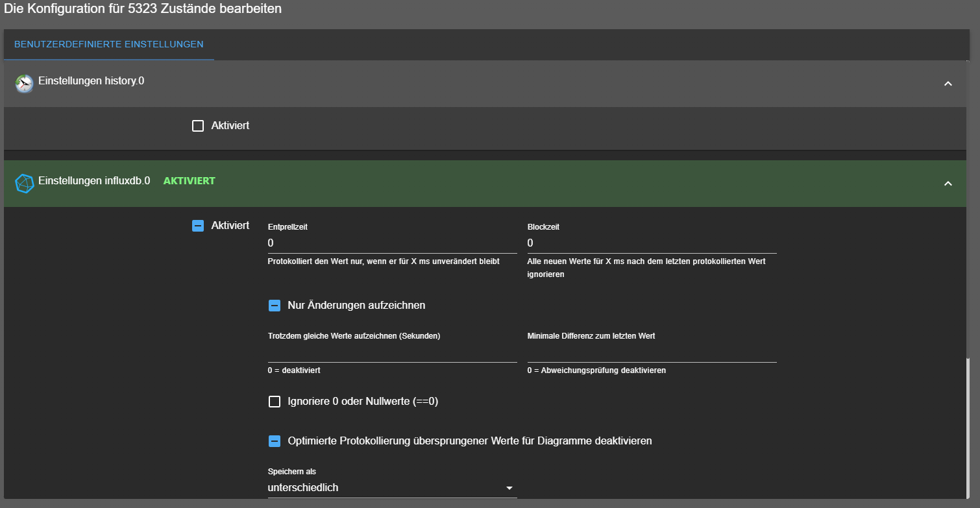Click the hint '0 = Abweichungsprüfung deaktivieren'
The image size is (980, 508).
pyautogui.click(x=596, y=370)
